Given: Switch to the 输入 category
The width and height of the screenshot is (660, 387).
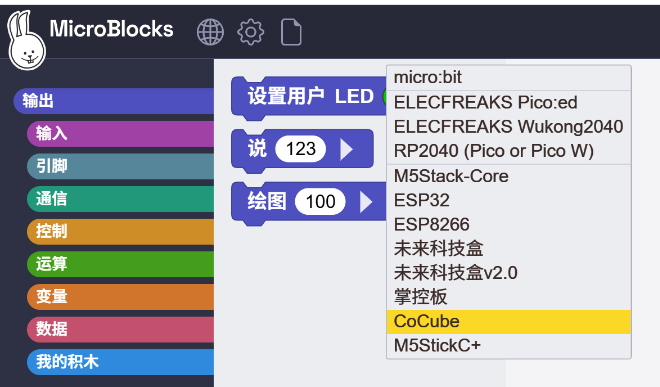Looking at the screenshot, I should 120,134.
